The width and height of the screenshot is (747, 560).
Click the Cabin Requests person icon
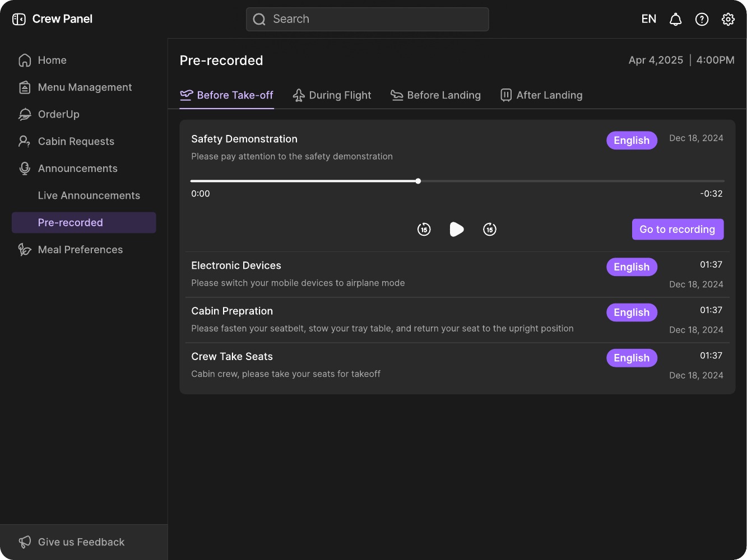coord(25,142)
